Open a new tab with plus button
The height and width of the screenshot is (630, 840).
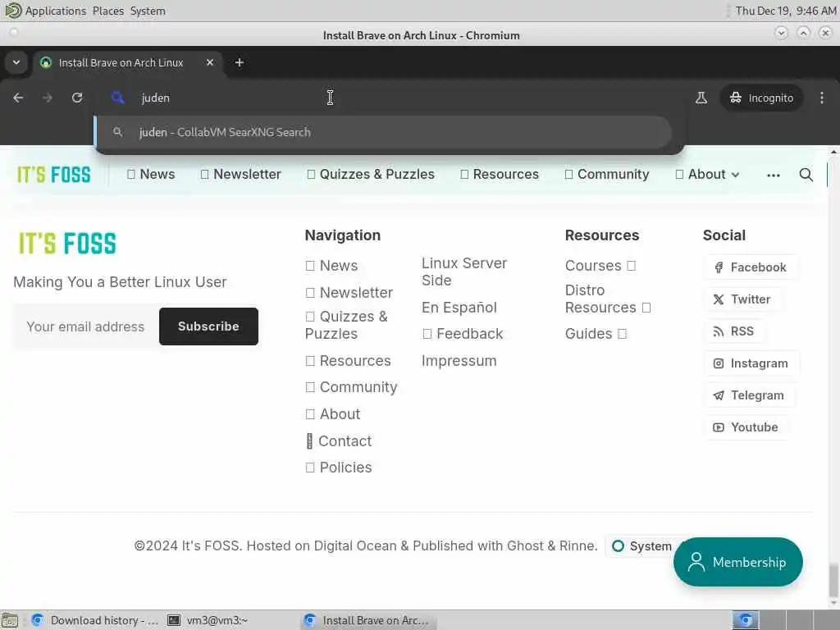(240, 62)
